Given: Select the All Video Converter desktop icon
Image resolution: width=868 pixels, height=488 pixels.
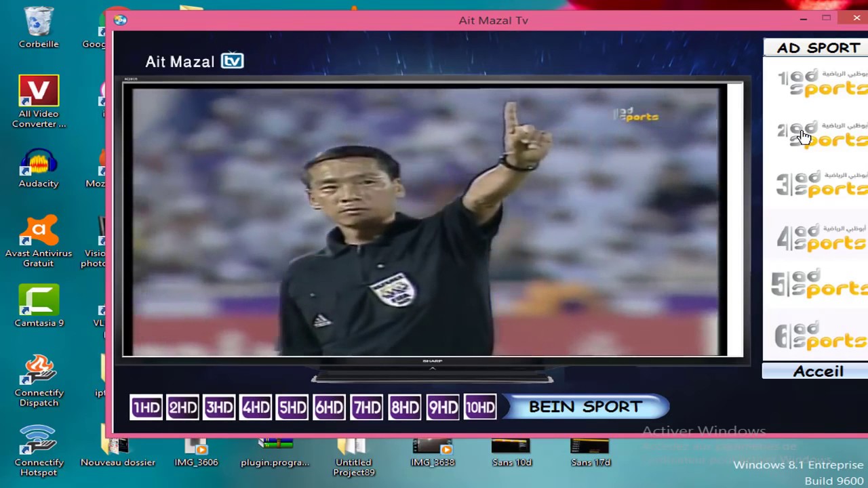Looking at the screenshot, I should click(x=39, y=102).
